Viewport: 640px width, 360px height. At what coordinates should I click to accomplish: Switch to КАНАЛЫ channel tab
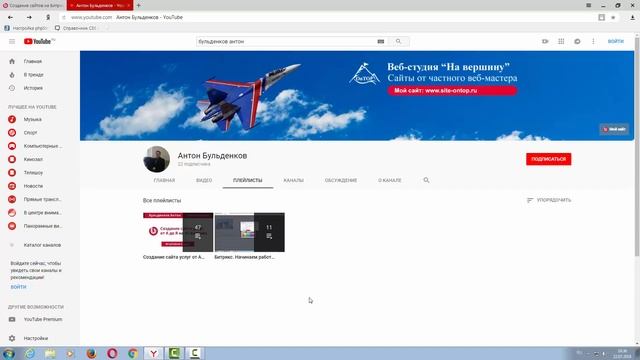(x=293, y=180)
